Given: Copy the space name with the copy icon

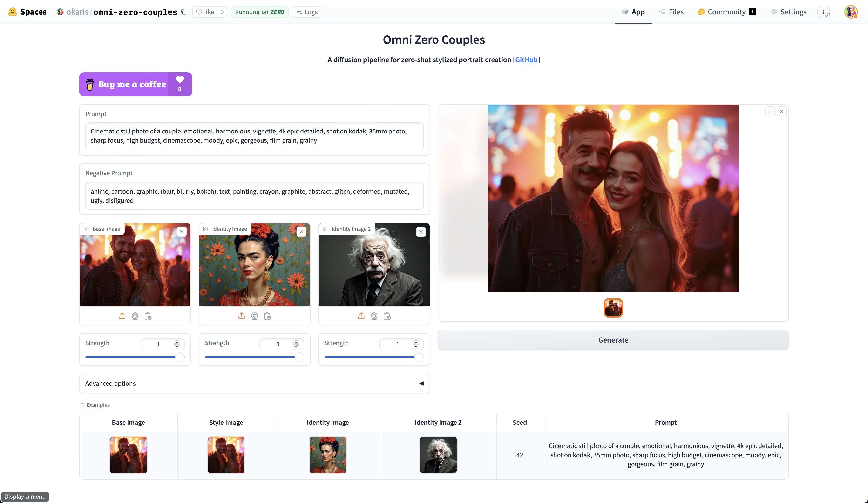Looking at the screenshot, I should tap(184, 12).
